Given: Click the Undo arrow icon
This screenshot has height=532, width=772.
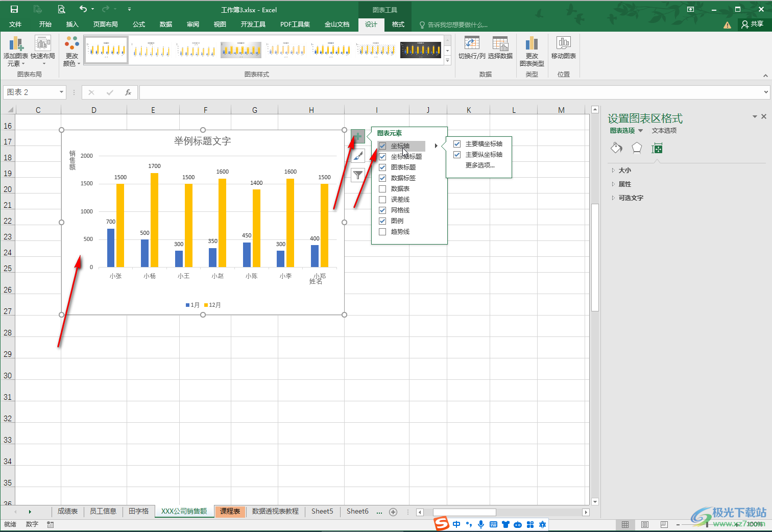Looking at the screenshot, I should 83,9.
